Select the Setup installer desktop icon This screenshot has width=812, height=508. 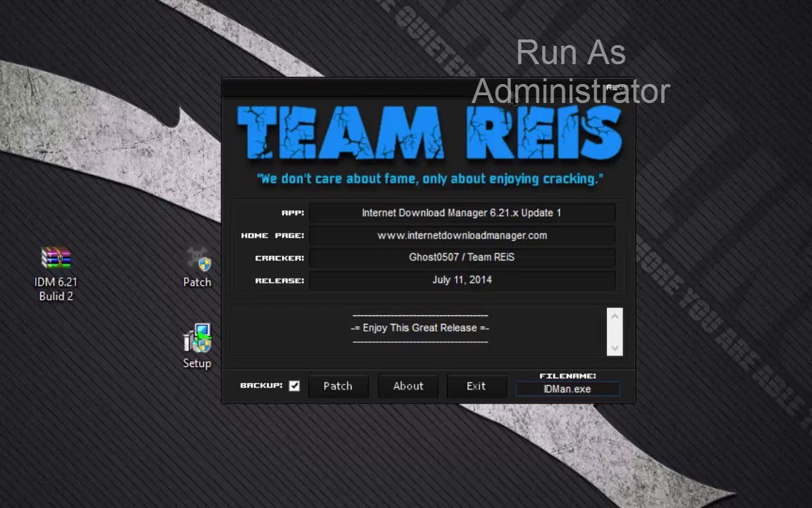[197, 338]
